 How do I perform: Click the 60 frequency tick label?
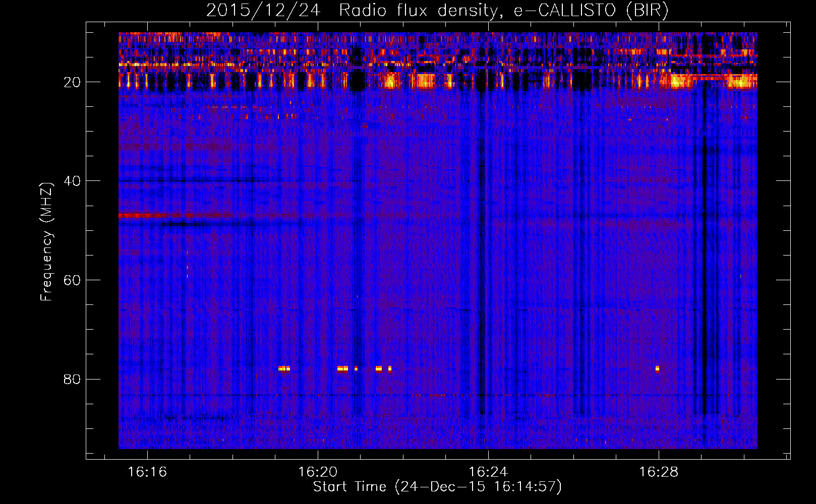(73, 280)
